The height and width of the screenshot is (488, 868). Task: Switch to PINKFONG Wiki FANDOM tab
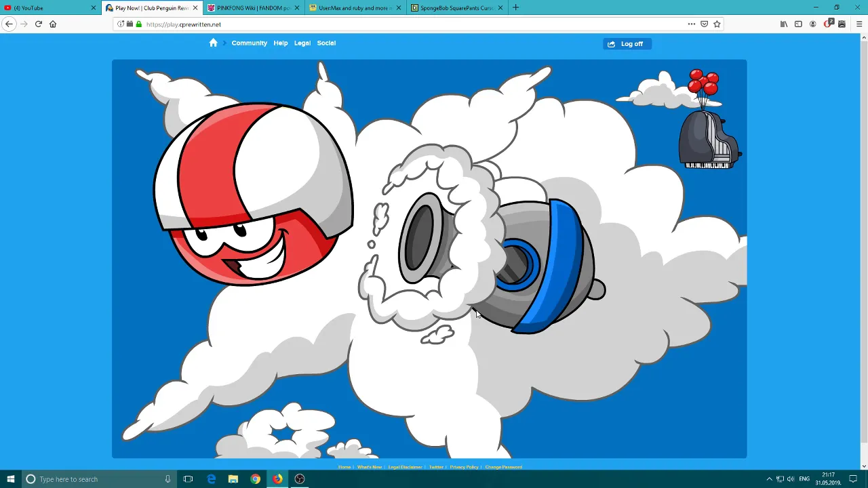click(252, 7)
